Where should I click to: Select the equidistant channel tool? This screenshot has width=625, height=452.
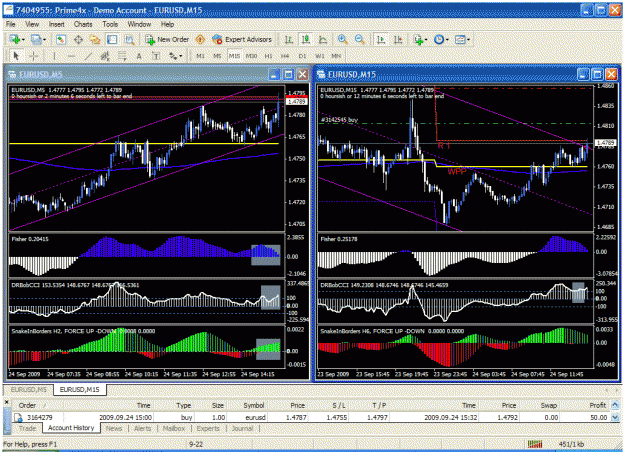(105, 56)
